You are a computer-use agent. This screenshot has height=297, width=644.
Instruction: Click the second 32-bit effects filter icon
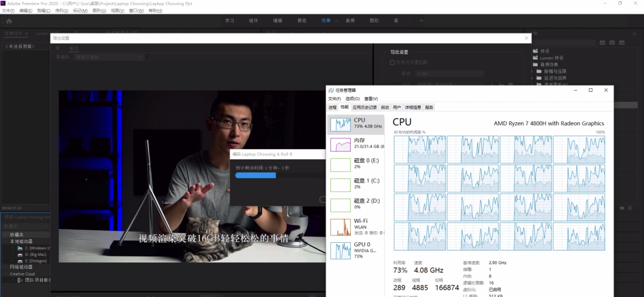coord(612,42)
